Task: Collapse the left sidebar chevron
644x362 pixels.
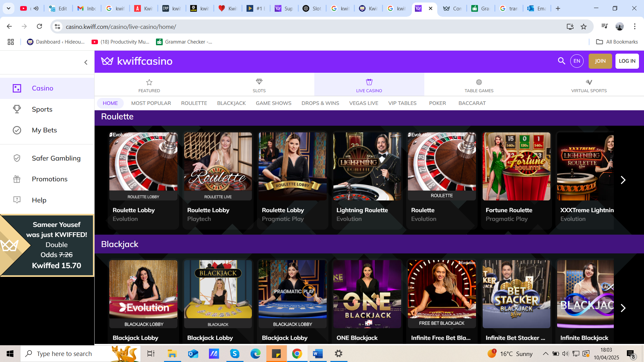Action: [86, 62]
